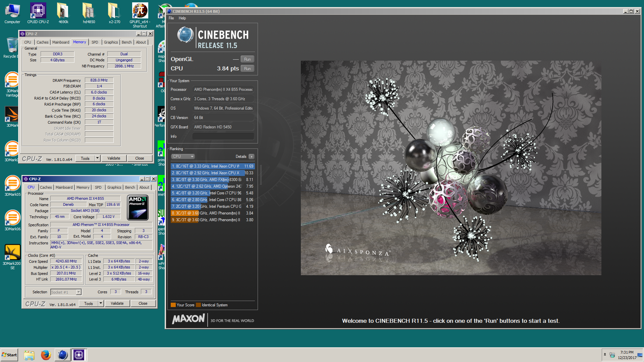Open the hd4850 folder on desktop
This screenshot has width=644, height=362.
[x=89, y=13]
